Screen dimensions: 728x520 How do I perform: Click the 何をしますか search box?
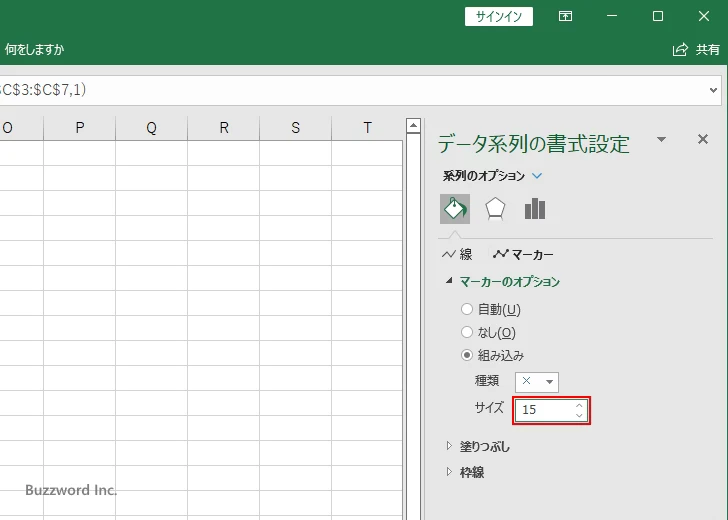click(x=34, y=49)
